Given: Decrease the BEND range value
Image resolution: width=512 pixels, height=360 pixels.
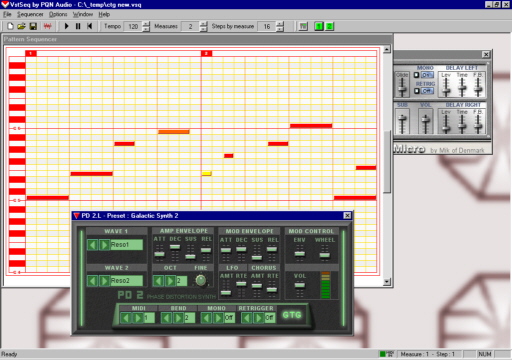Looking at the screenshot, I should pyautogui.click(x=166, y=318).
